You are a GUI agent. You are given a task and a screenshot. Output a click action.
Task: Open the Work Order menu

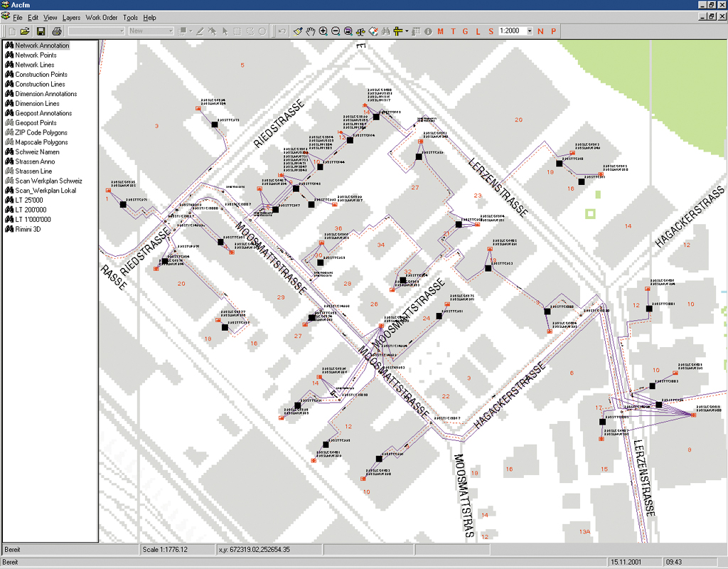pyautogui.click(x=100, y=17)
